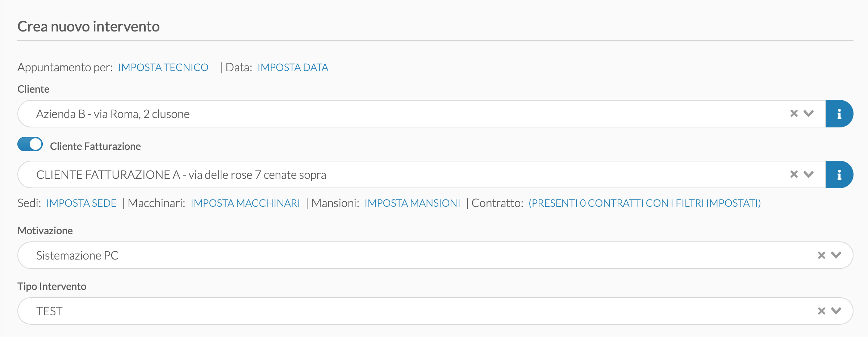Expand the Motivazione dropdown arrow
The height and width of the screenshot is (337, 868).
click(x=836, y=255)
